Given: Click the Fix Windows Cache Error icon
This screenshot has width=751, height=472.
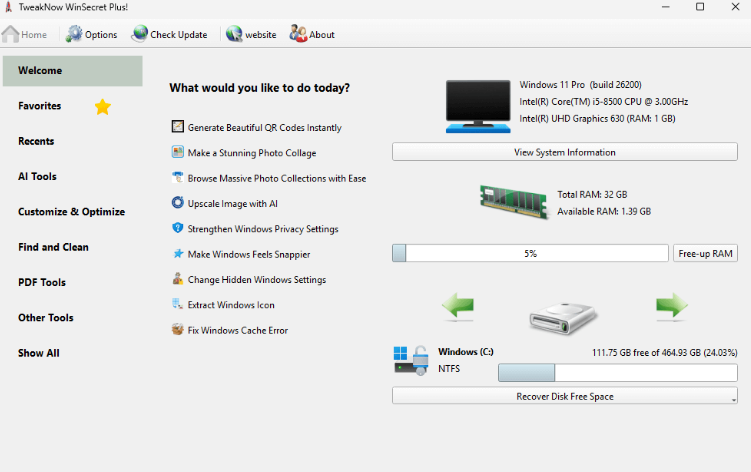Looking at the screenshot, I should [178, 329].
